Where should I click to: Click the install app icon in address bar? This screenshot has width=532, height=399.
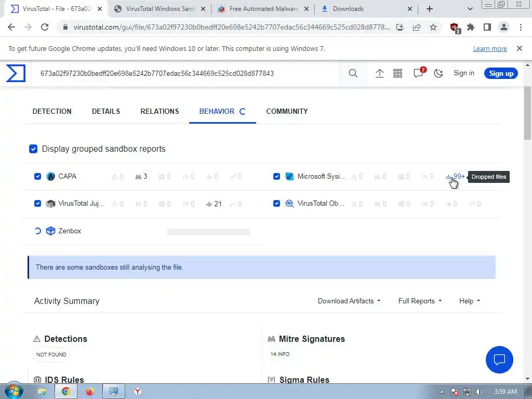pos(400,27)
